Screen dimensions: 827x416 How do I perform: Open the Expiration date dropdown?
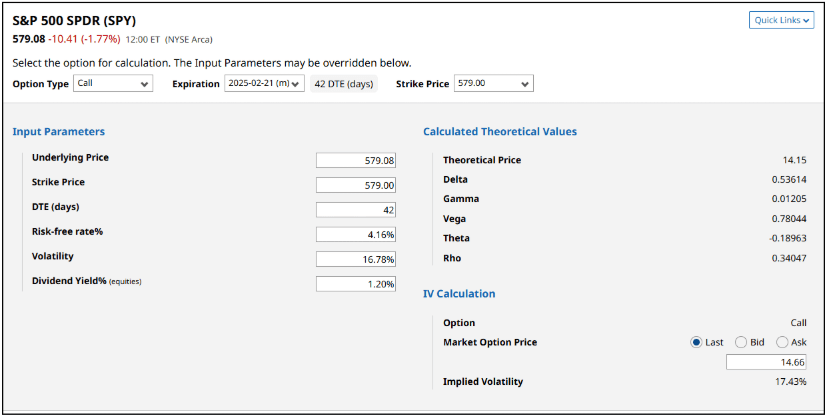[264, 83]
